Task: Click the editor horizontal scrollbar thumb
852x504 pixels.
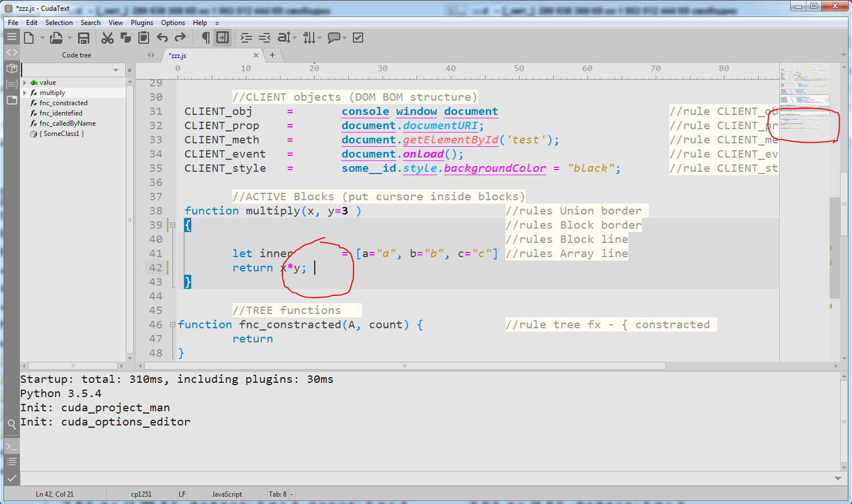Action: coord(404,366)
